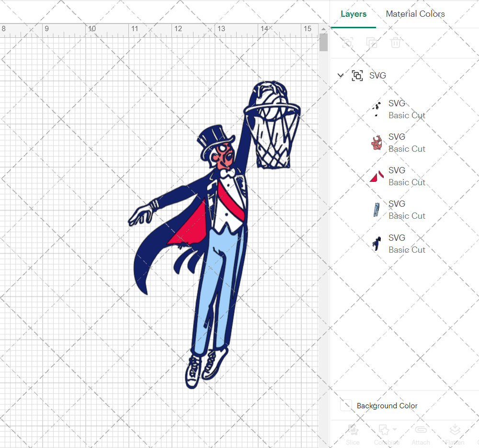This screenshot has height=448, width=479.
Task: Select the navy outline SVG layer thumbnail
Action: click(376, 244)
